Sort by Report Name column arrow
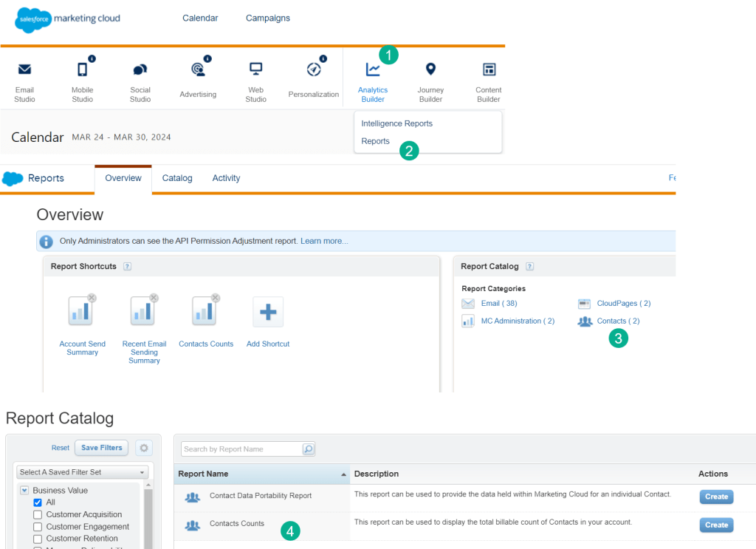 343,474
